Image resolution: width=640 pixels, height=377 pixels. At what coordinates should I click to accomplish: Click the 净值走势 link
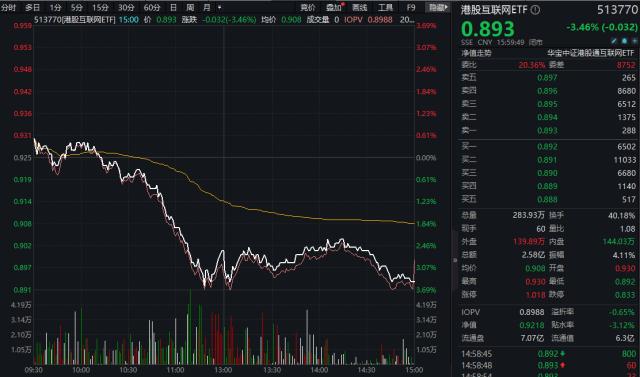coord(476,53)
